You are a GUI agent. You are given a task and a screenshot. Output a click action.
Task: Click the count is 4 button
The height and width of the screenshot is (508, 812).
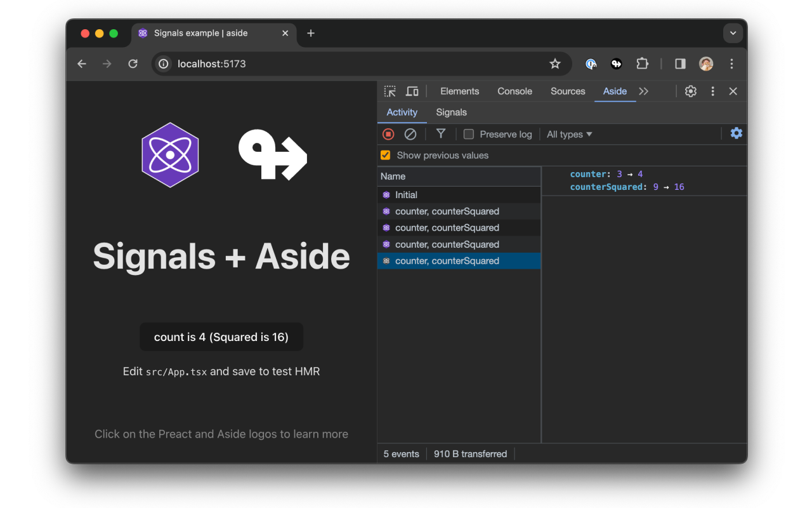(x=221, y=337)
